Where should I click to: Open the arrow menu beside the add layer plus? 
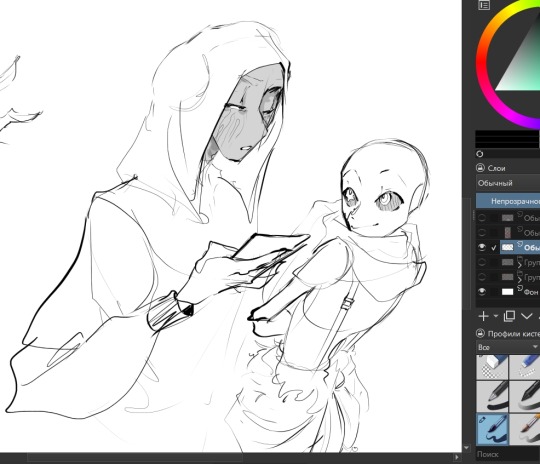click(496, 316)
